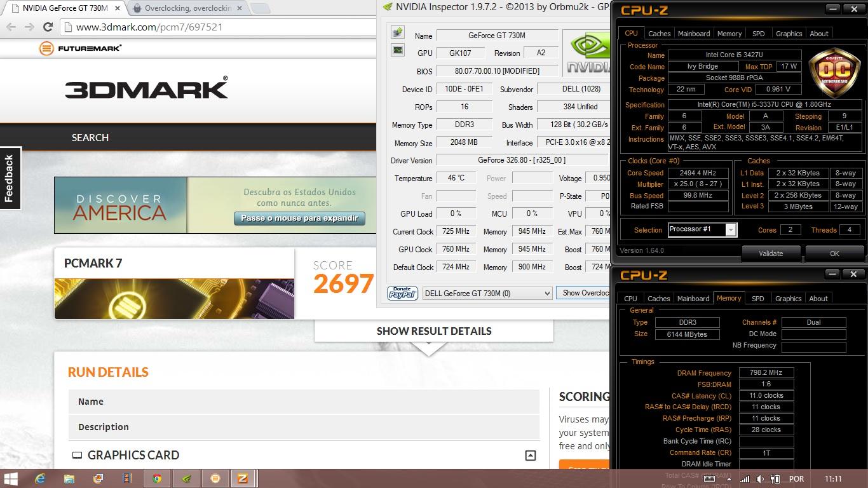Switch to the Overclocking browser tab
This screenshot has height=488, width=868.
(187, 8)
